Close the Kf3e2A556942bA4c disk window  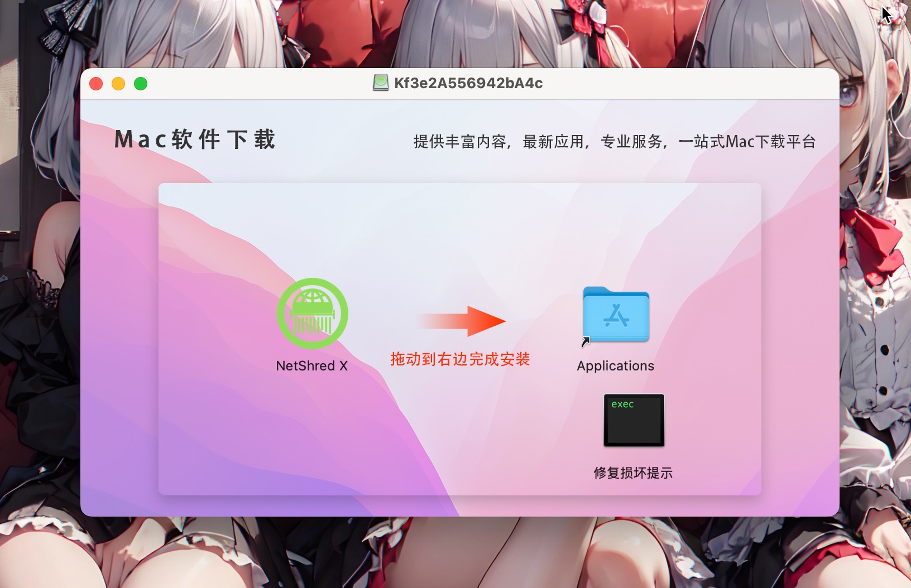click(x=96, y=84)
